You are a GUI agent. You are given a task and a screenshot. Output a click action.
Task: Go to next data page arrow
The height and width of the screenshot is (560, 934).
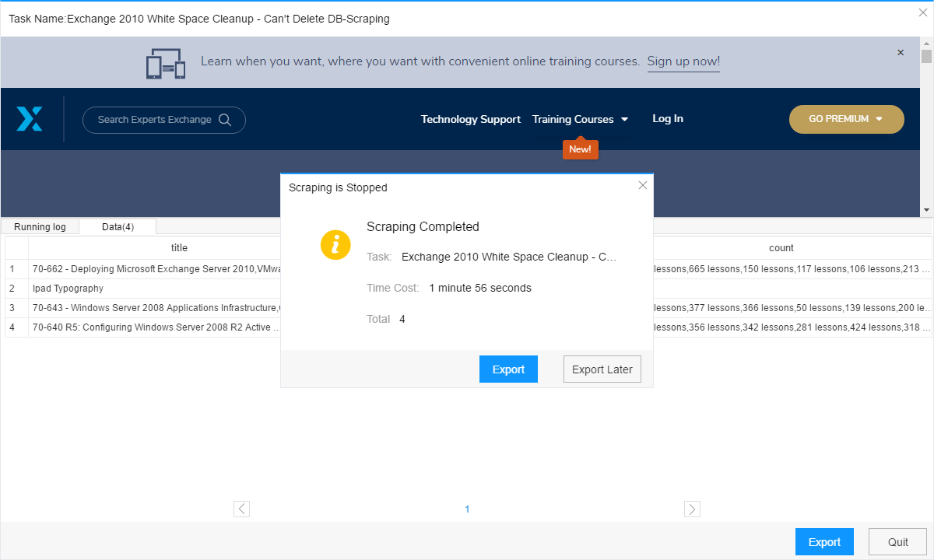692,509
